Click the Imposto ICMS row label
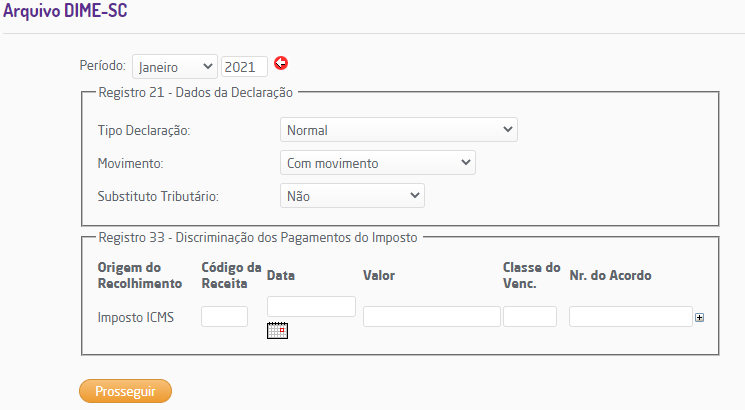 coord(136,318)
